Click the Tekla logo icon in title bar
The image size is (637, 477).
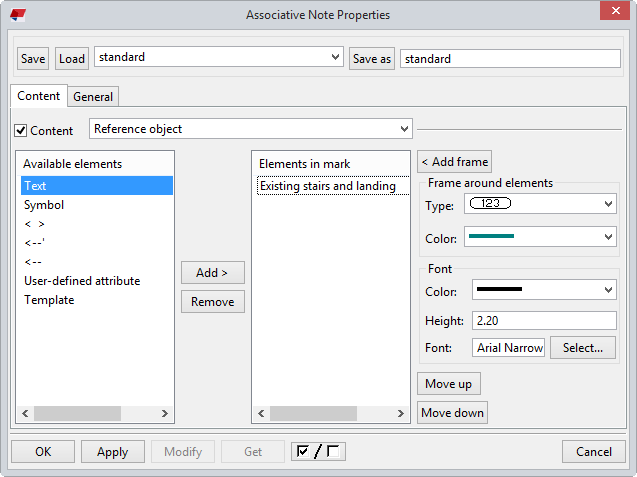(17, 15)
